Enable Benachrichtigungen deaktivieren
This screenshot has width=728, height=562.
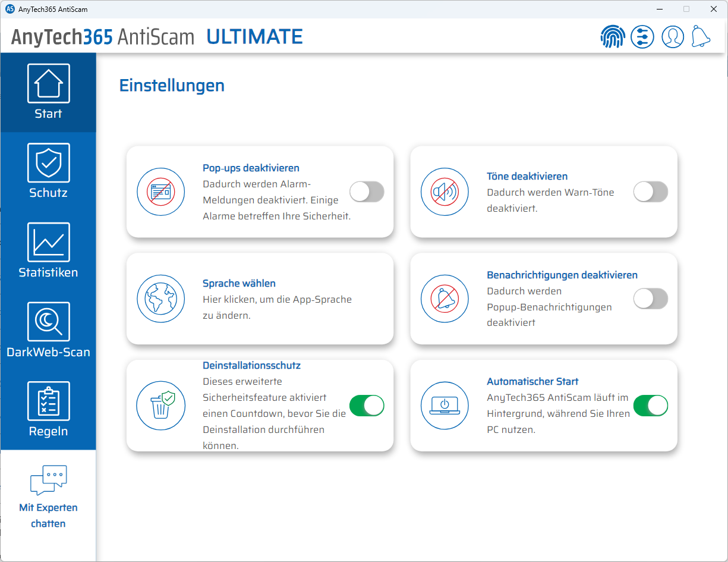pos(651,299)
